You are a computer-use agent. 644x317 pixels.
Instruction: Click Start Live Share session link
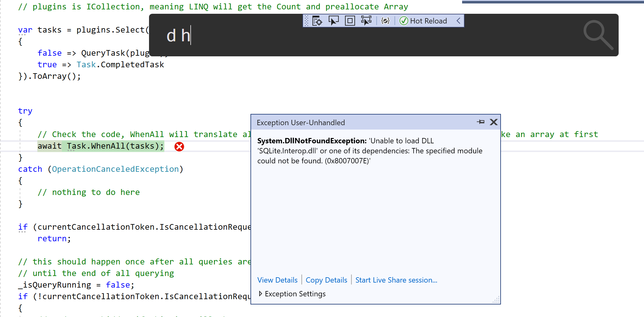pos(396,280)
